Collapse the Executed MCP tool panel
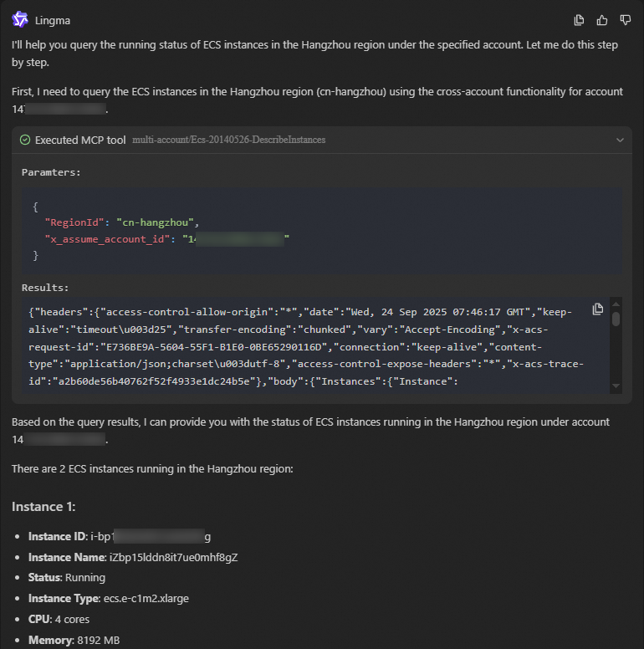 (619, 140)
